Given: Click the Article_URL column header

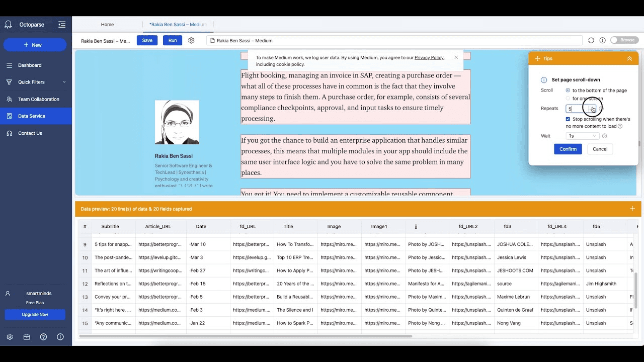Looking at the screenshot, I should coord(158,227).
